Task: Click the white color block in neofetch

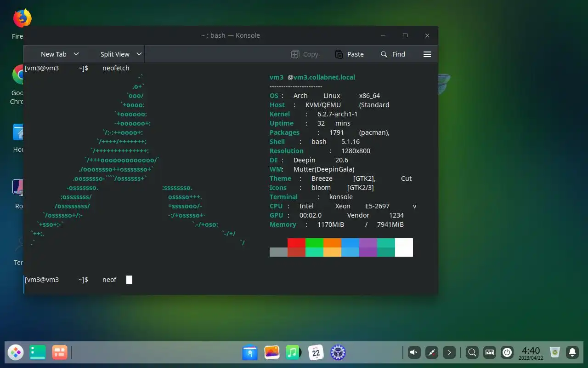Action: tap(404, 247)
